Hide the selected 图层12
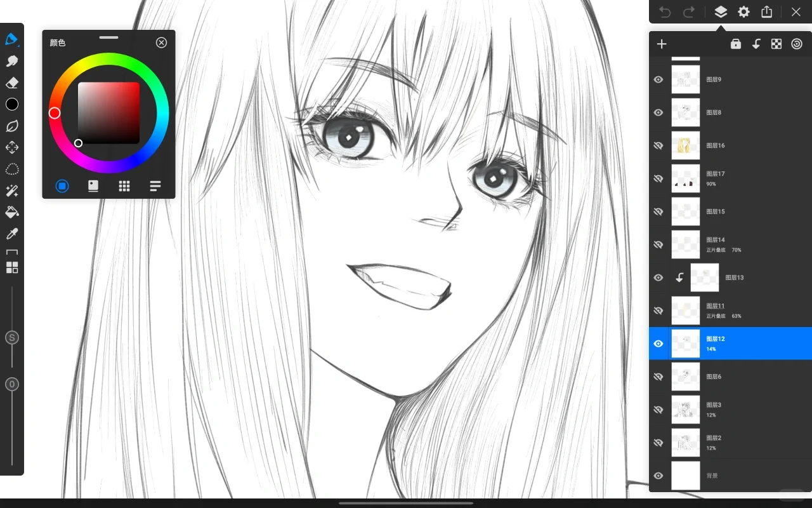Screen dimensions: 812x508 click(x=658, y=344)
